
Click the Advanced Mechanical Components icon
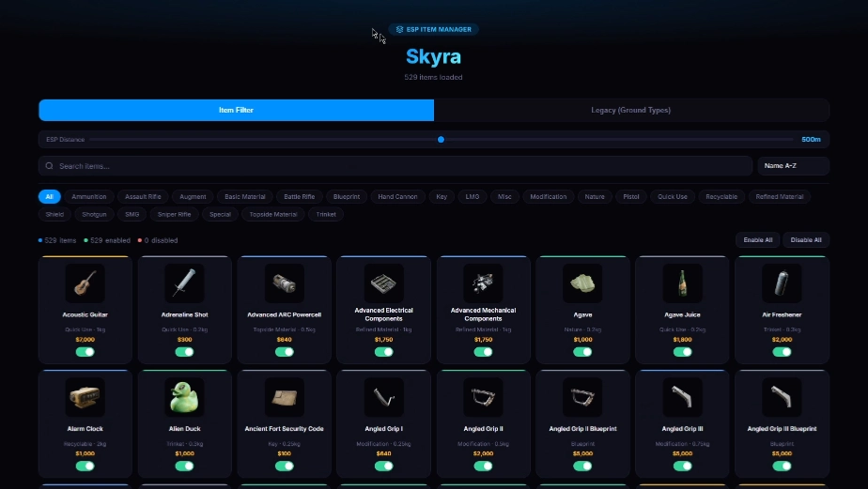[x=483, y=283]
